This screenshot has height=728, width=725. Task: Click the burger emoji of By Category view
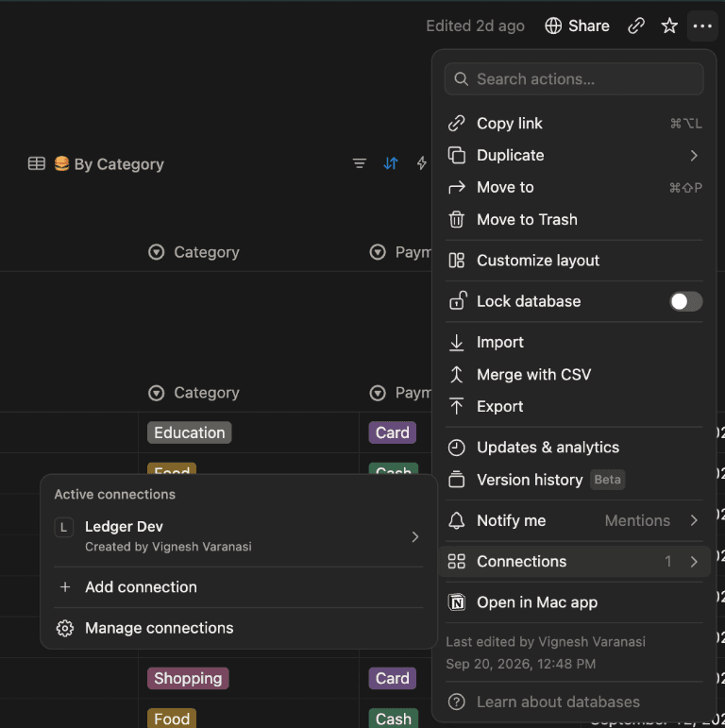tap(61, 164)
